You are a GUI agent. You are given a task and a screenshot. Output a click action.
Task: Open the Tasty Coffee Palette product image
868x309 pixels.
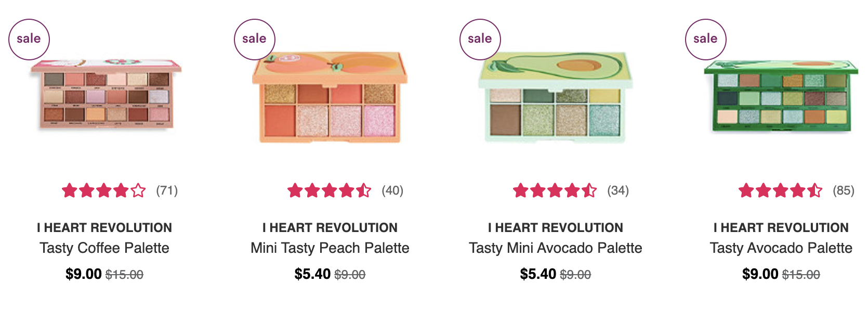[x=106, y=94]
